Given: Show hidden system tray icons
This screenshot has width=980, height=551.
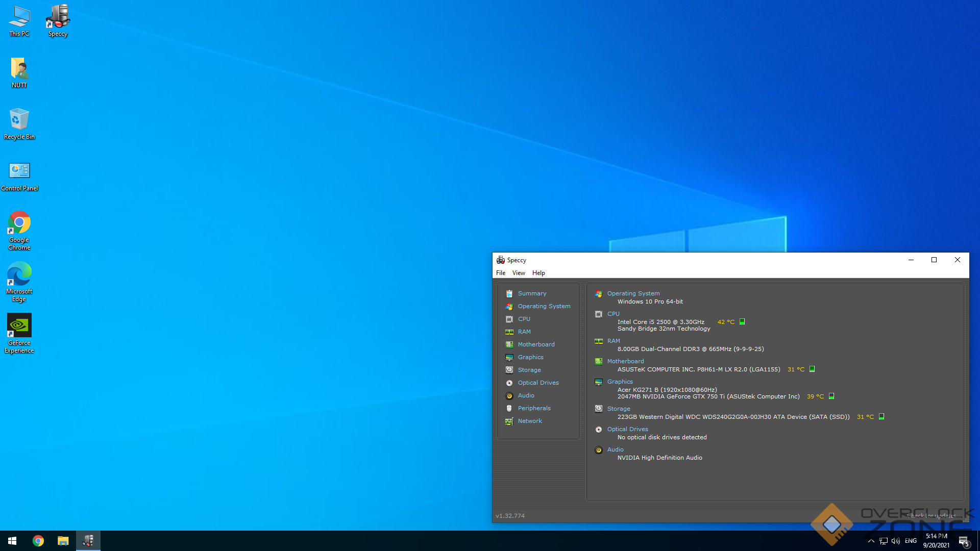Looking at the screenshot, I should (x=871, y=541).
